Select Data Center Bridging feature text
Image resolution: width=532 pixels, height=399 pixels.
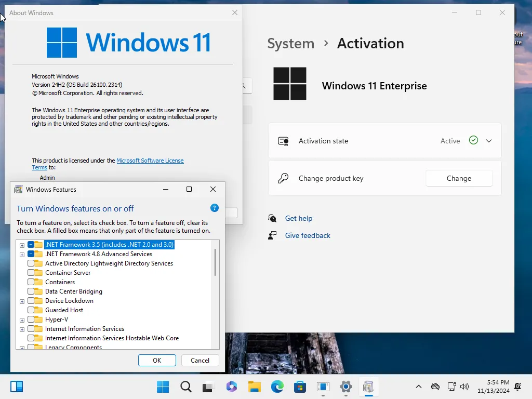[x=74, y=291]
